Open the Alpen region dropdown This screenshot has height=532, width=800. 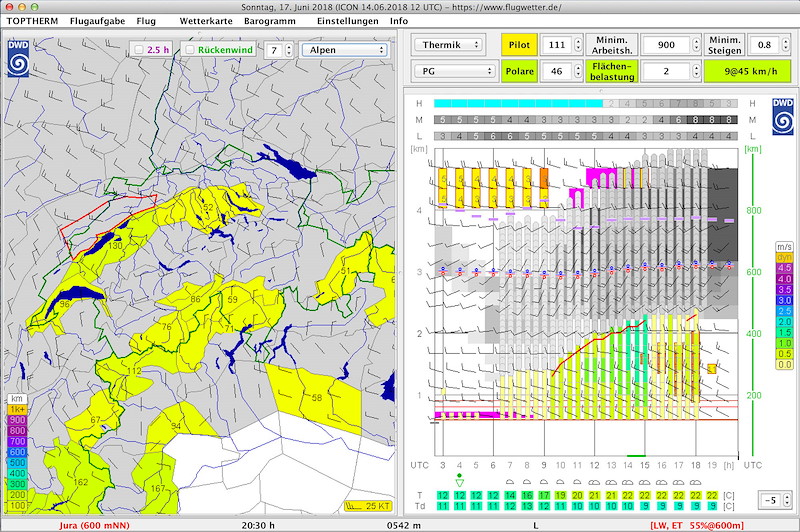click(344, 49)
